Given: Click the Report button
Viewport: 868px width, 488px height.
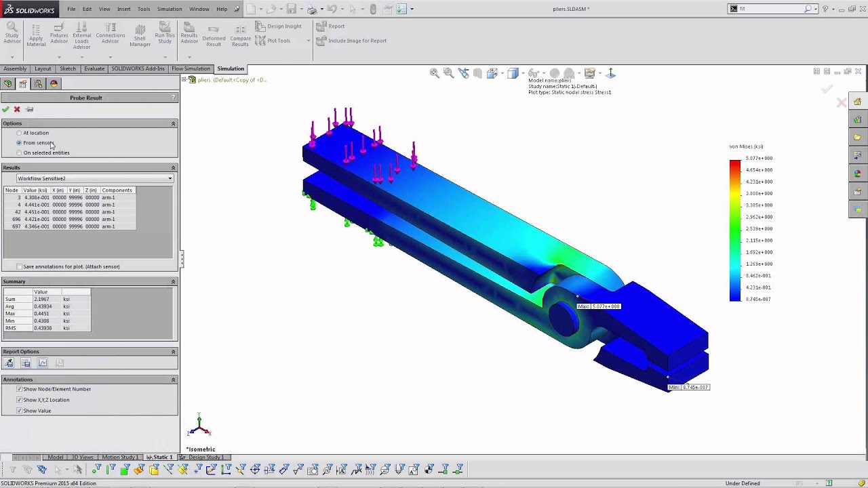Looking at the screenshot, I should click(x=331, y=26).
